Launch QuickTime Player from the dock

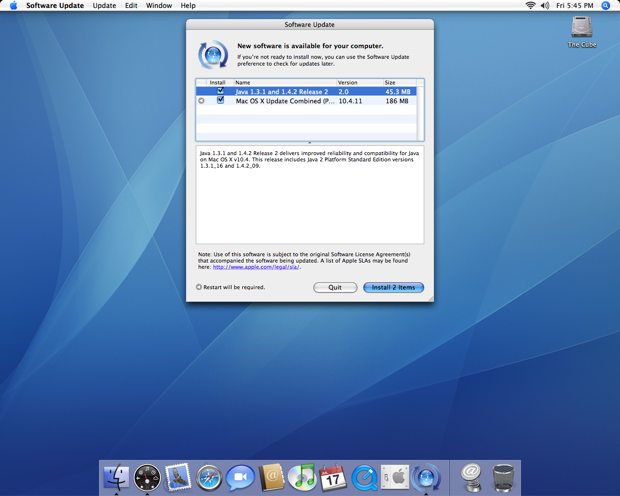click(364, 478)
